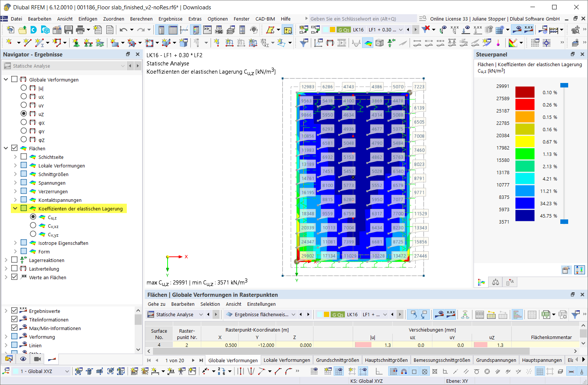Viewport: 588px width, 385px height.
Task: Click Gehe zu in table menu
Action: click(x=156, y=304)
